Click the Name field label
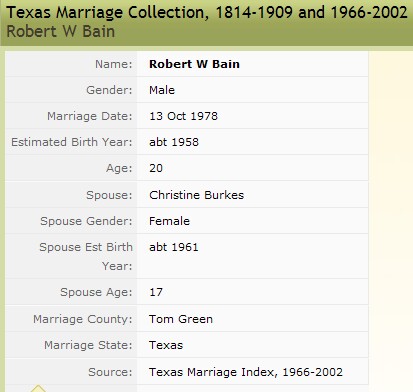The image size is (413, 392). (x=114, y=64)
